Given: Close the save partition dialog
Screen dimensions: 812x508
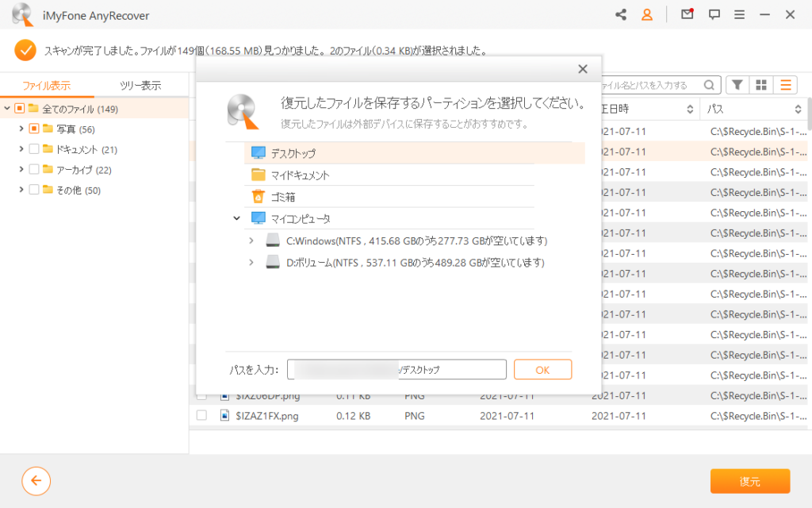Looking at the screenshot, I should pyautogui.click(x=583, y=69).
